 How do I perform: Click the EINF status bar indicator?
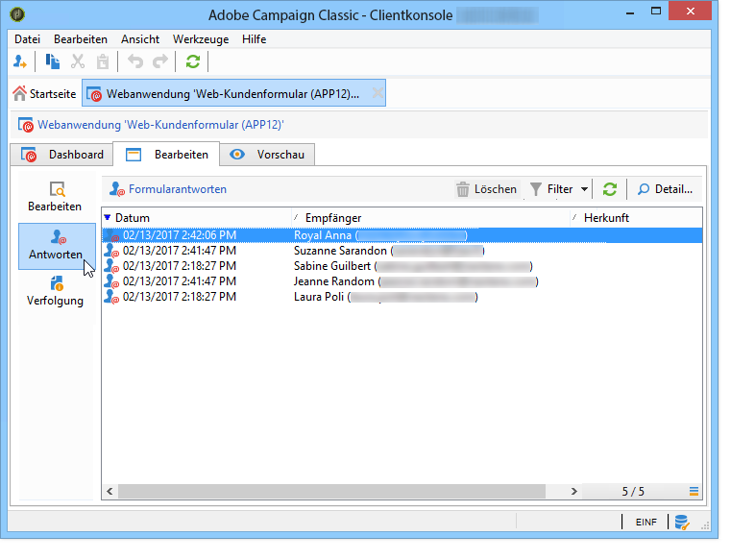coord(645,522)
